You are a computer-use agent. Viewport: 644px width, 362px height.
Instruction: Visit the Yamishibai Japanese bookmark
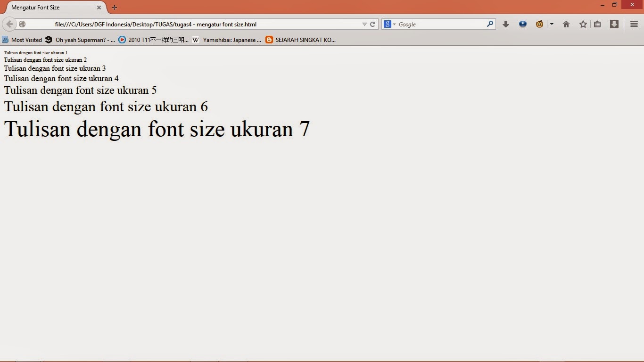[x=228, y=40]
